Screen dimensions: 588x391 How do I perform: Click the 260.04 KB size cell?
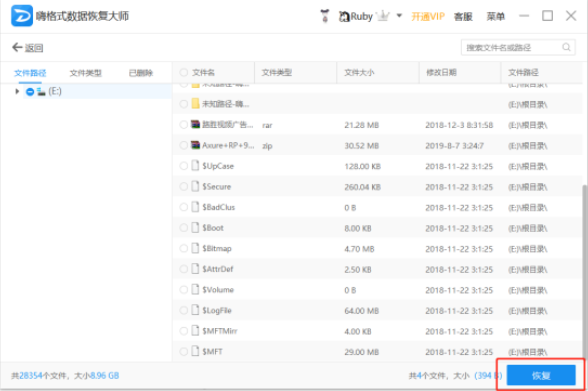[362, 187]
